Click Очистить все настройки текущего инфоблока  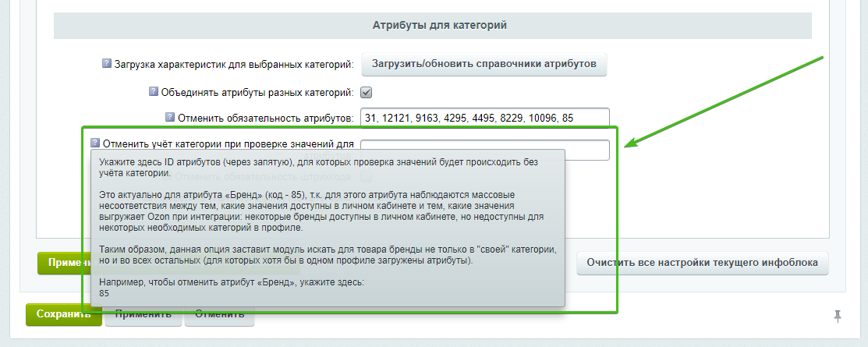coord(703,263)
